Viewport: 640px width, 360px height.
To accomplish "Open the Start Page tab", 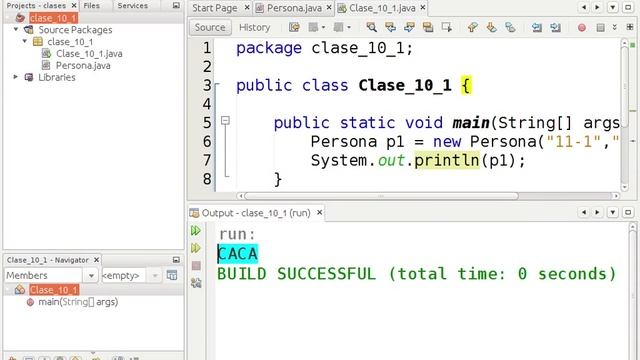I will click(x=215, y=8).
